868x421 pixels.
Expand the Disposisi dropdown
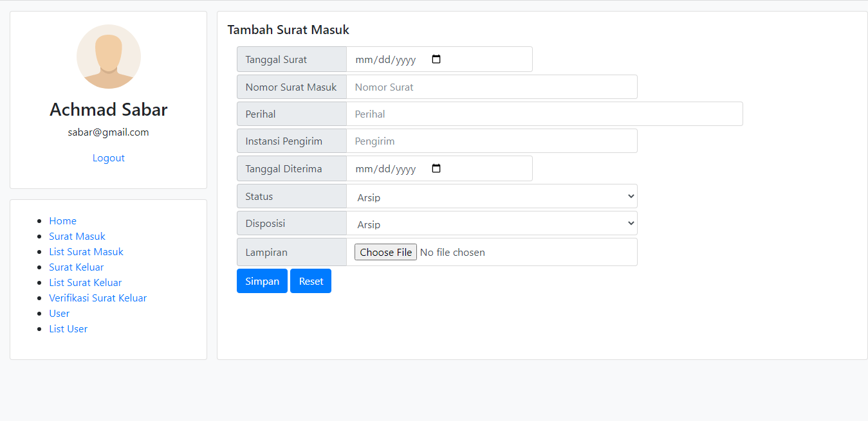[x=492, y=224]
